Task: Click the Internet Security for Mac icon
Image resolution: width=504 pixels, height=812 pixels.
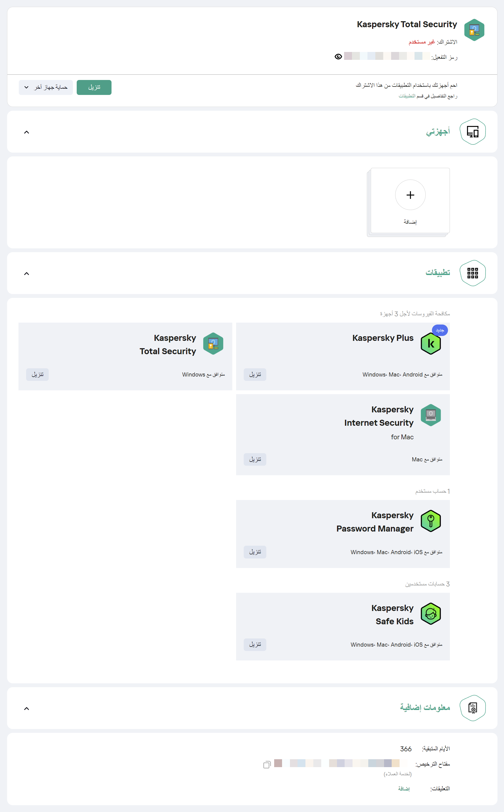Action: [x=430, y=415]
